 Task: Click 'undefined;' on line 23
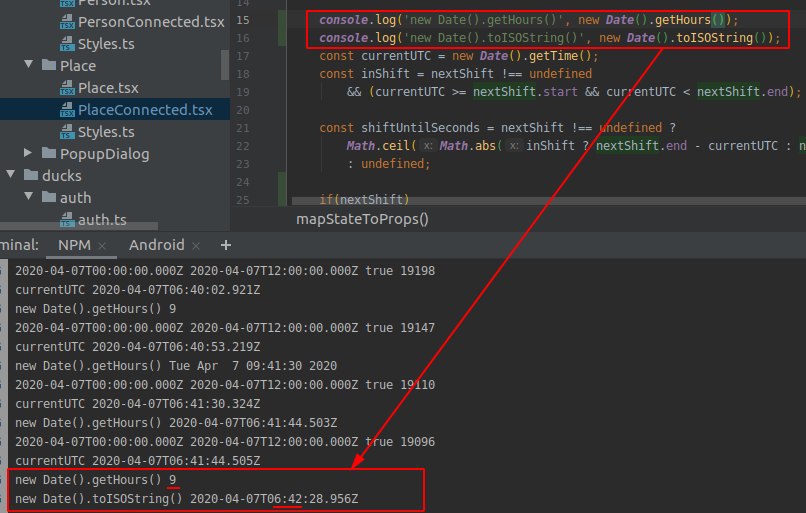(x=395, y=164)
